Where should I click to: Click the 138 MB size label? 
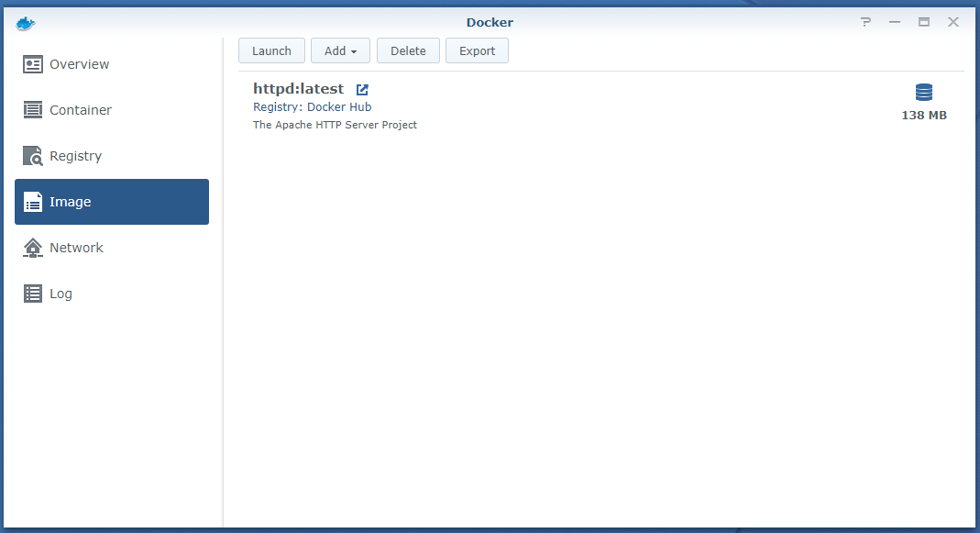pos(924,115)
